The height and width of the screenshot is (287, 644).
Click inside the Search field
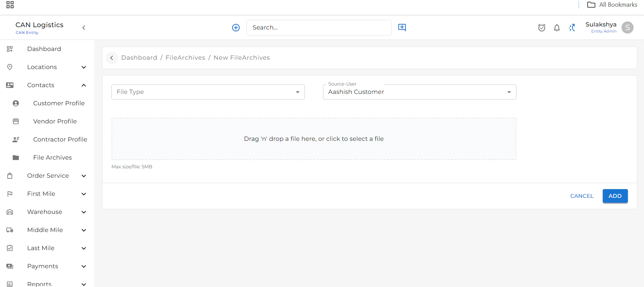tap(319, 27)
